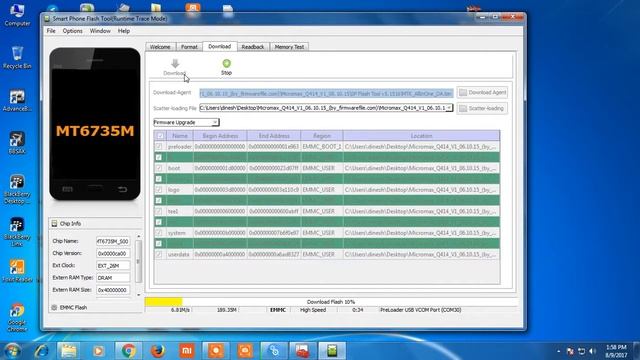This screenshot has height=360, width=640.
Task: Toggle the boot row checkbox
Action: tap(159, 168)
